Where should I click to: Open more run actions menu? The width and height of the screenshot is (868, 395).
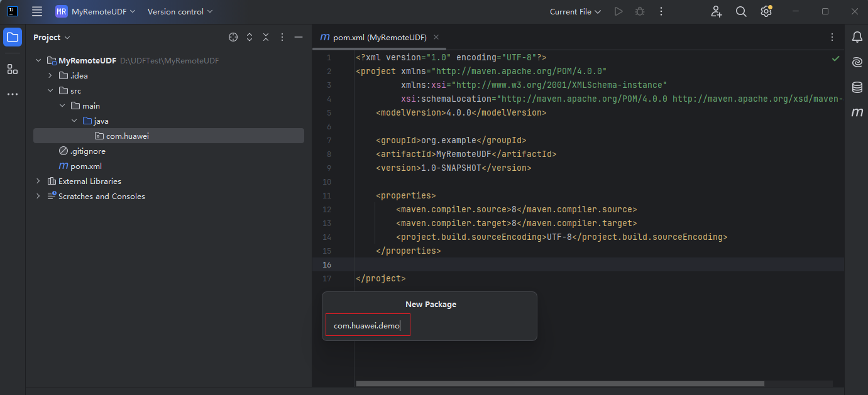click(661, 11)
